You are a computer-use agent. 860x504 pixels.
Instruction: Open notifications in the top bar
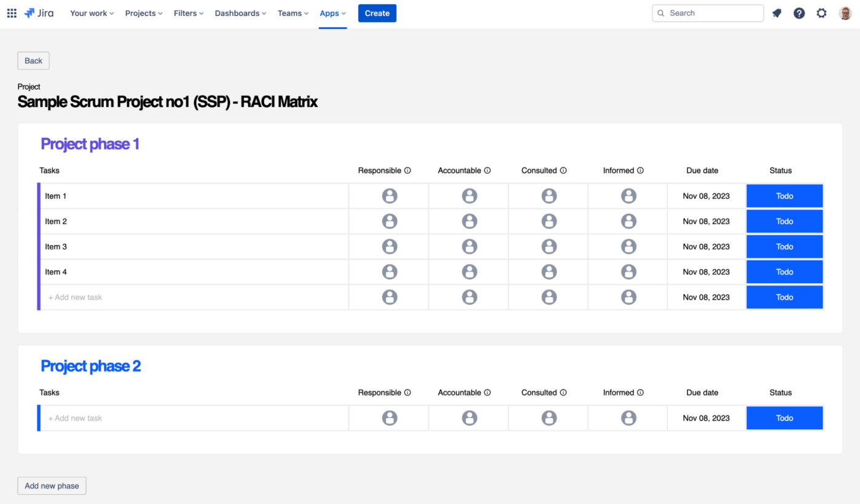tap(776, 13)
